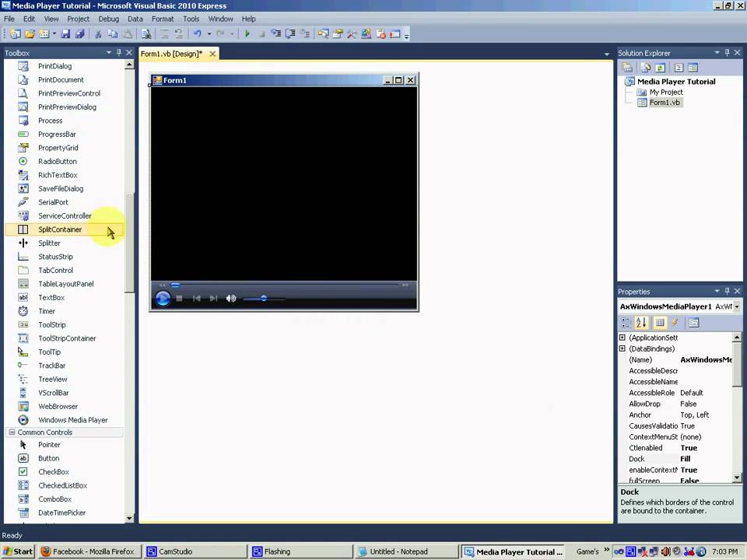The image size is (747, 560).
Task: Open the Project menu
Action: [x=78, y=19]
